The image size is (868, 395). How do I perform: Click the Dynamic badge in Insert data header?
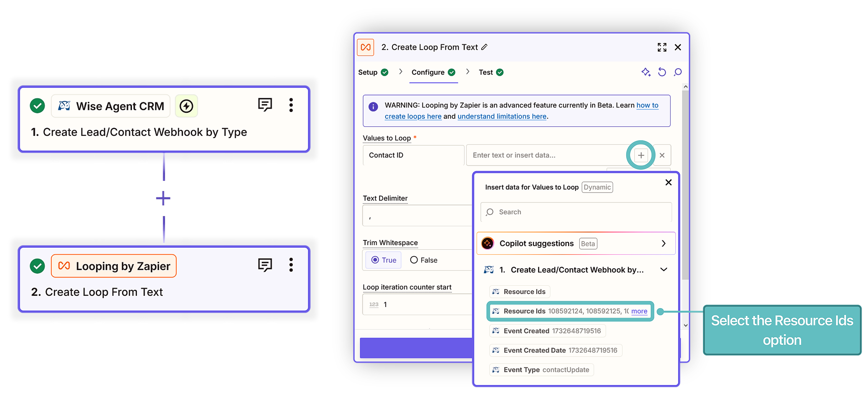597,187
